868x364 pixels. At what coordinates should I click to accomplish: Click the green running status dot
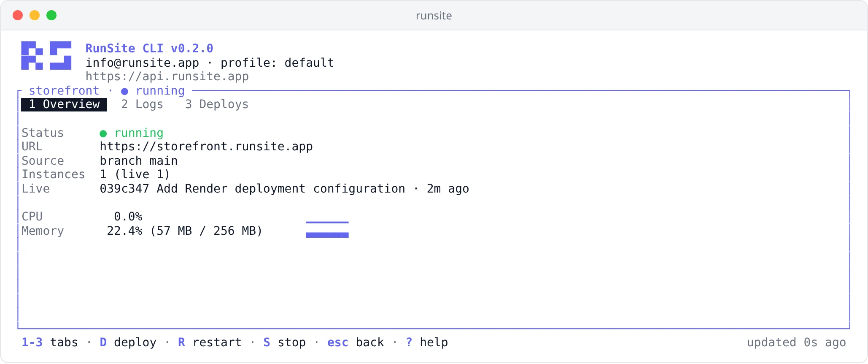click(x=103, y=134)
